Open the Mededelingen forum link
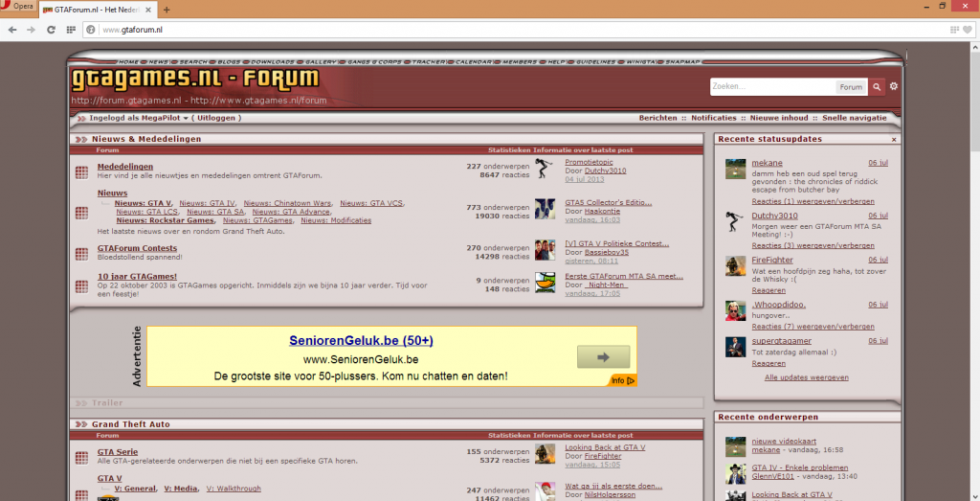Viewport: 980px width, 501px height. 125,167
